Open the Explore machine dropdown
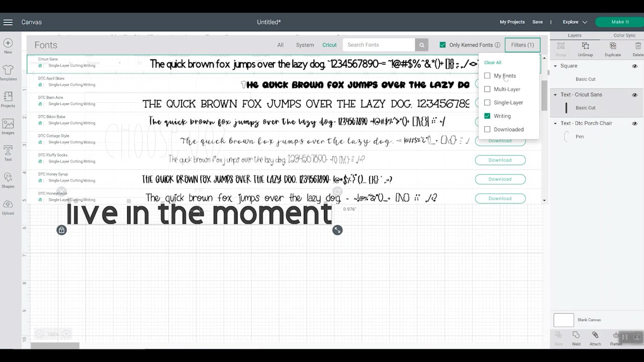644x362 pixels. 575,22
